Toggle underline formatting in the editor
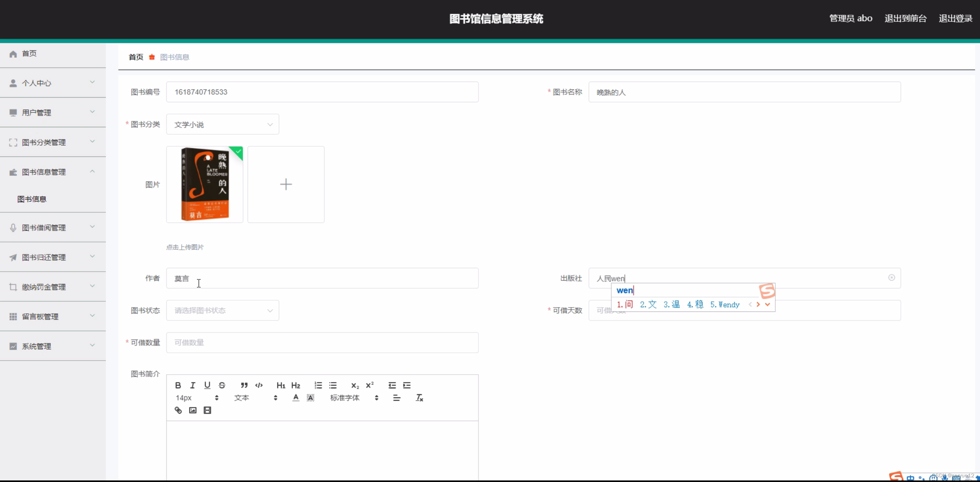The image size is (980, 482). click(207, 385)
